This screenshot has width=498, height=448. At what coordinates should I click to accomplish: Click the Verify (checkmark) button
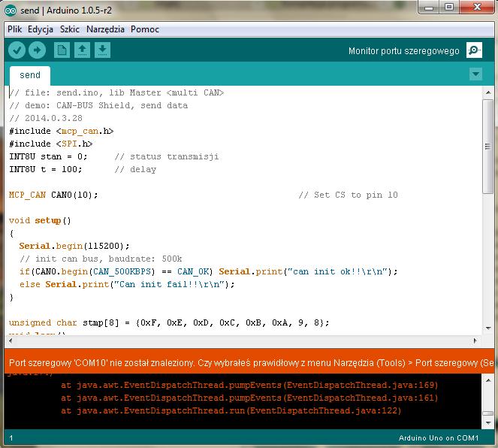[x=17, y=50]
